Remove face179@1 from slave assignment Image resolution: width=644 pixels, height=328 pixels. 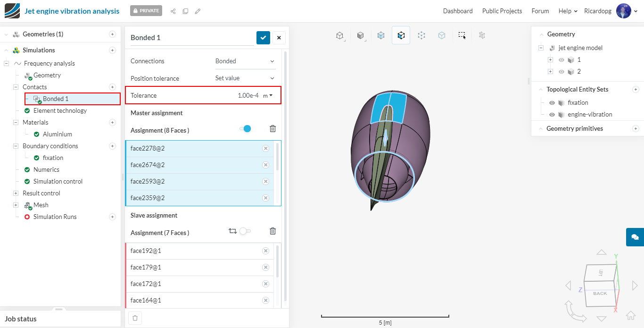(x=265, y=267)
